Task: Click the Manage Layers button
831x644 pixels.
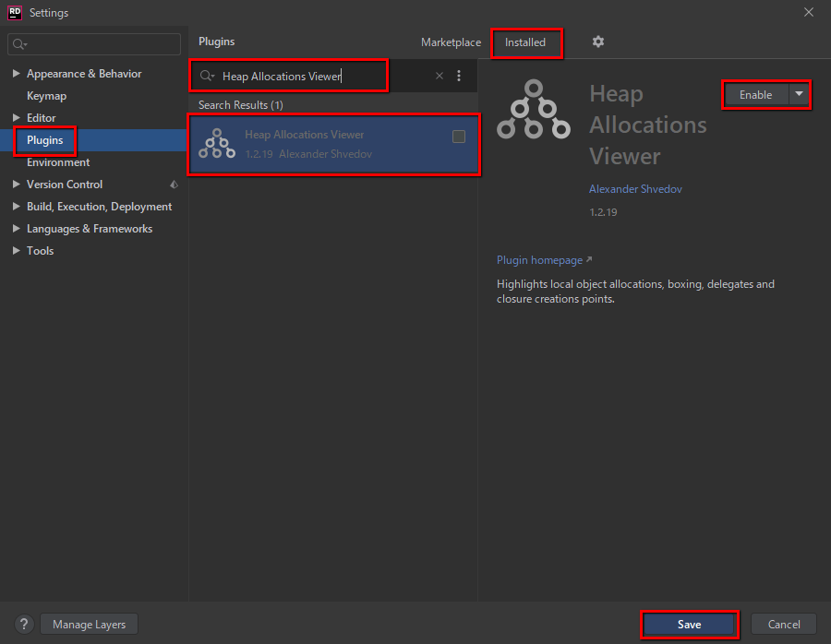Action: [89, 625]
